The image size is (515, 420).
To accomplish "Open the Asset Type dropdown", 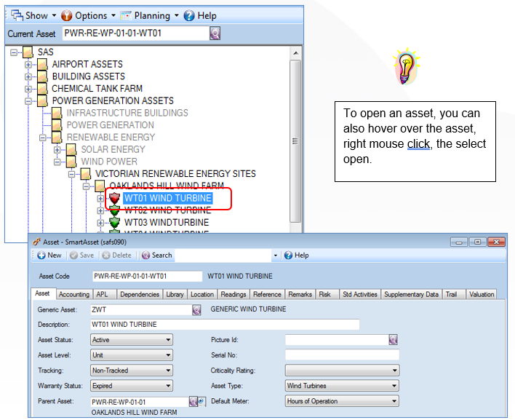I will click(x=342, y=386).
